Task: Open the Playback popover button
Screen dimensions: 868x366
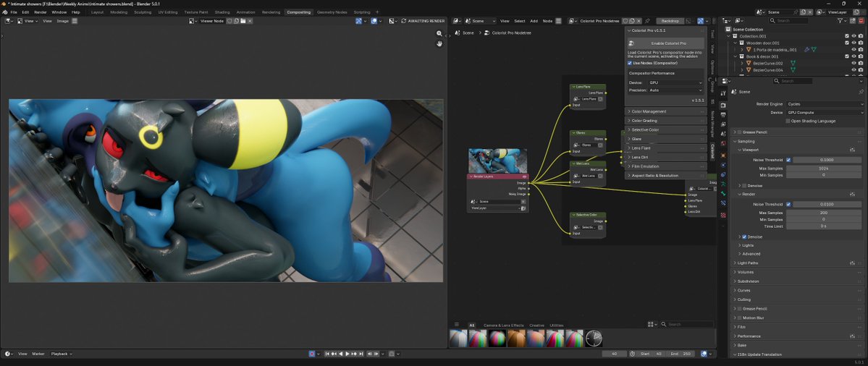Action: pyautogui.click(x=61, y=354)
